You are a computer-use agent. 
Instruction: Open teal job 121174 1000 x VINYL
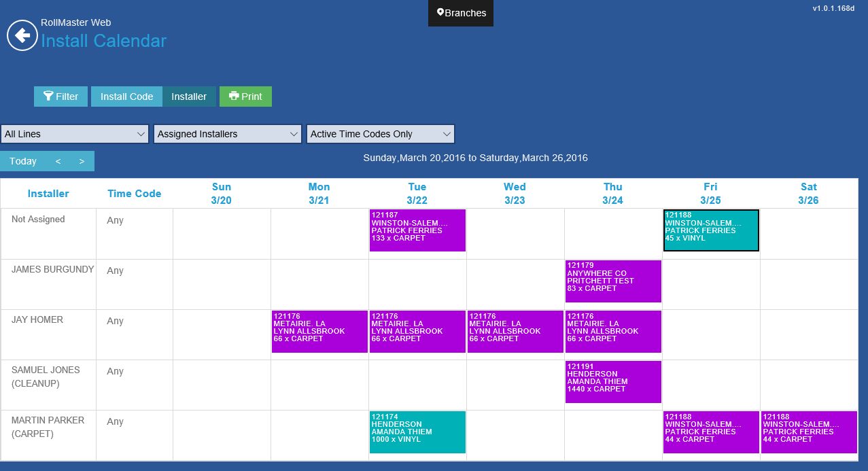(417, 432)
